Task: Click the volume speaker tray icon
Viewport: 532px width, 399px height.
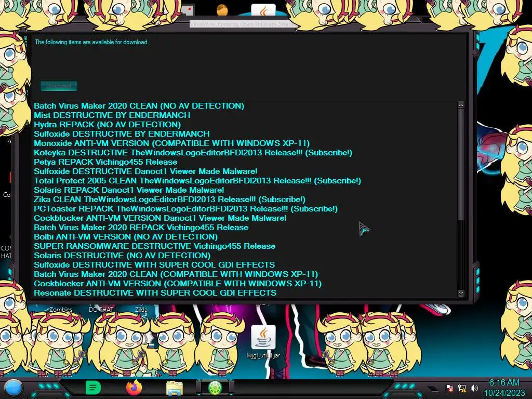Action: (x=474, y=388)
